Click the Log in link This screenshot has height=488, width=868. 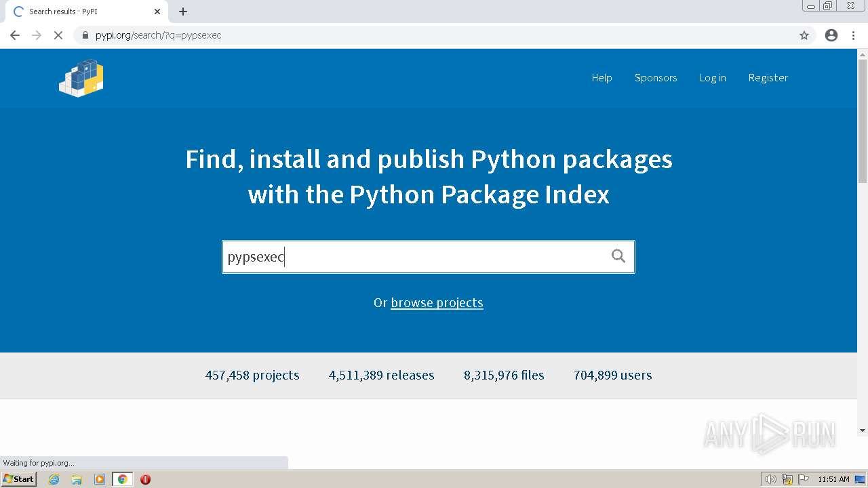713,78
